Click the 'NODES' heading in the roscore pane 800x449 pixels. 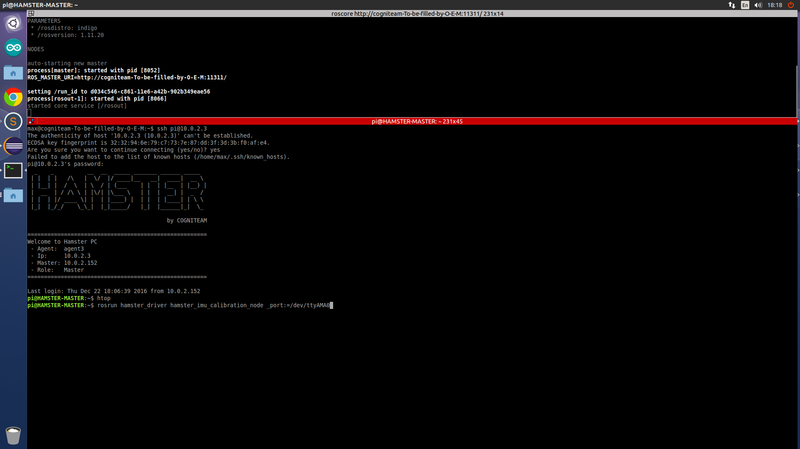pos(36,49)
